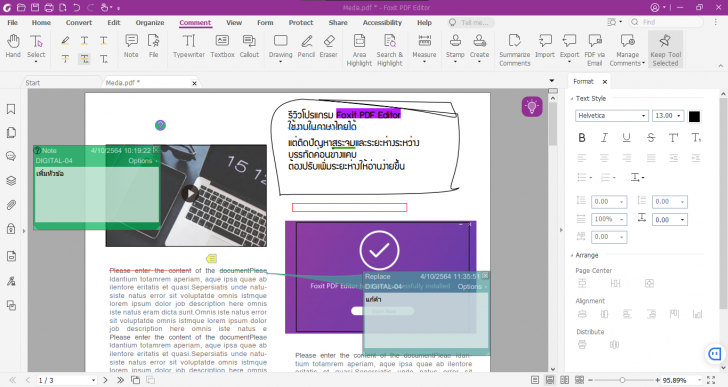
Task: Select the Pencil tool
Action: pyautogui.click(x=306, y=46)
